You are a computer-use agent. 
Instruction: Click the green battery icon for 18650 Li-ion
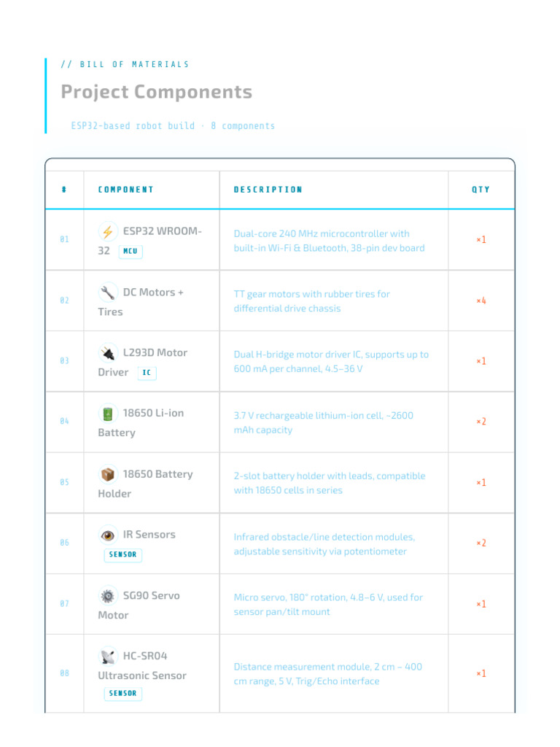(108, 414)
